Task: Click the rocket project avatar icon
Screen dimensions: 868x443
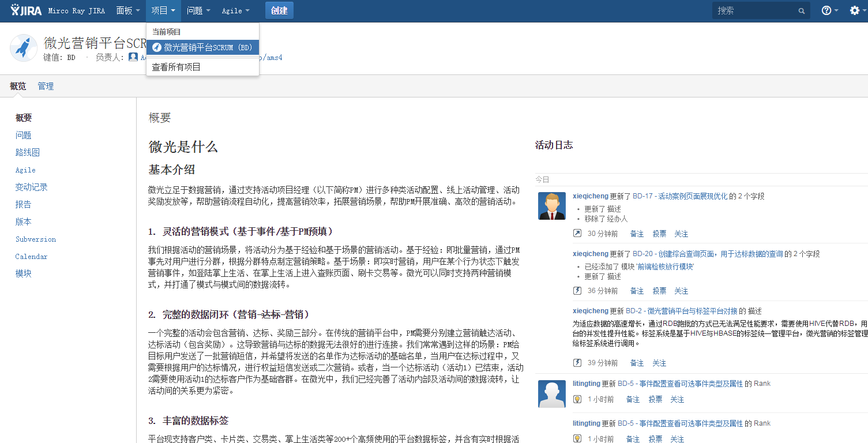Action: (x=23, y=48)
